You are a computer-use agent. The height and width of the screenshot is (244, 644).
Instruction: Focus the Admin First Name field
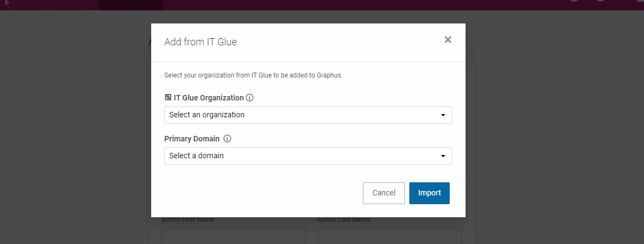click(x=233, y=236)
